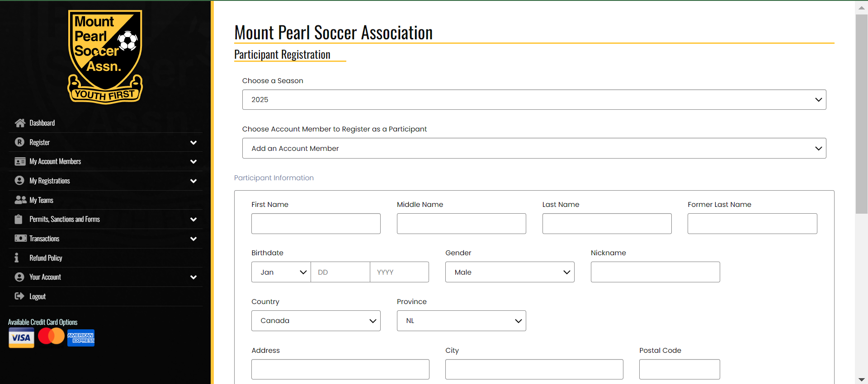Click the My Registrations person icon

click(19, 180)
